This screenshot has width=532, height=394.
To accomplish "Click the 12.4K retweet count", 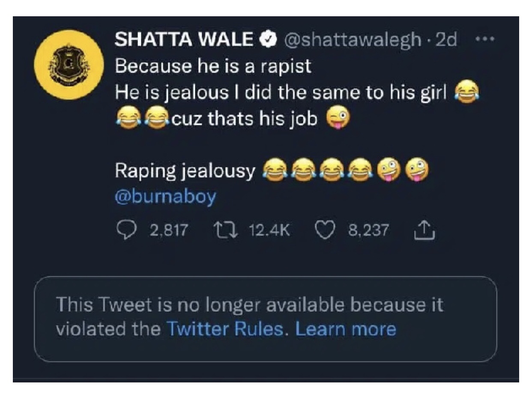I will click(269, 231).
